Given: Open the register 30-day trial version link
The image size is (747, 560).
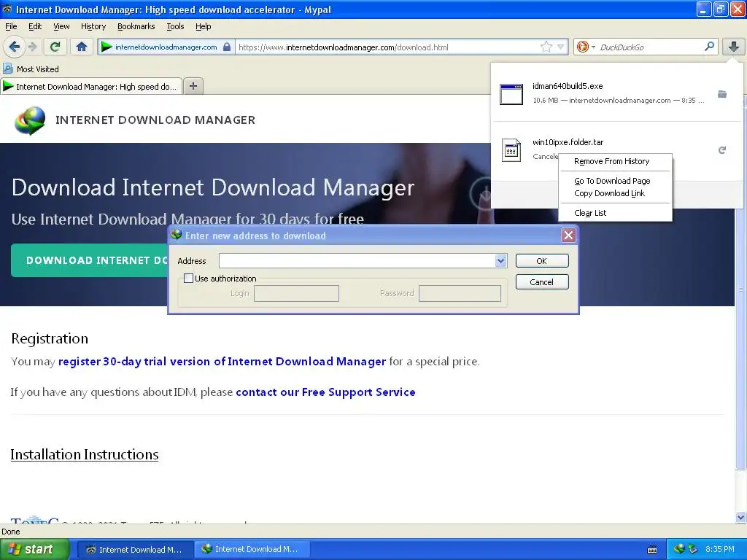Looking at the screenshot, I should tap(222, 362).
